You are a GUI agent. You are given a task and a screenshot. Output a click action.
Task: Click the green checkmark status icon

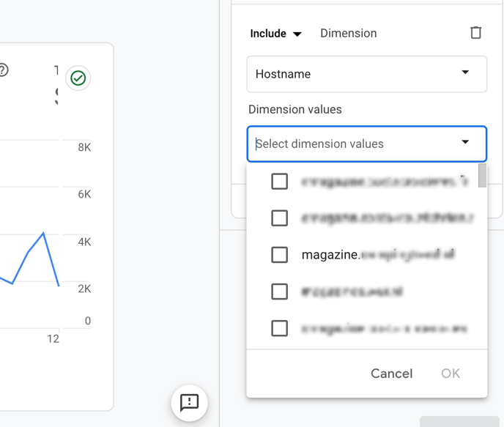point(78,78)
